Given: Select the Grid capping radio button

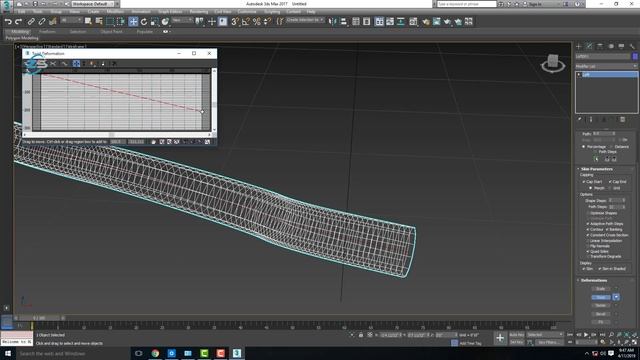Looking at the screenshot, I should [x=610, y=188].
